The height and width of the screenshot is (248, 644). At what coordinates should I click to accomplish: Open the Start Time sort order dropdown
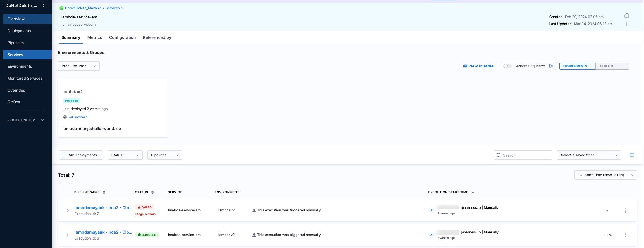click(605, 175)
